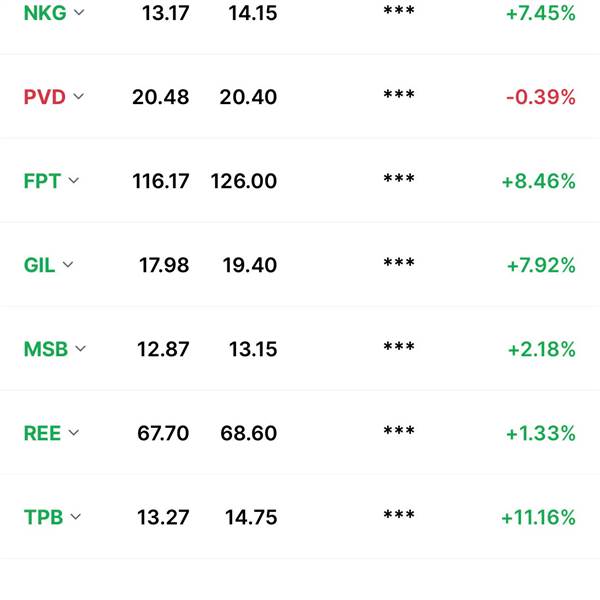This screenshot has width=600, height=600.
Task: Expand the REE stock chevron
Action: coord(73,433)
